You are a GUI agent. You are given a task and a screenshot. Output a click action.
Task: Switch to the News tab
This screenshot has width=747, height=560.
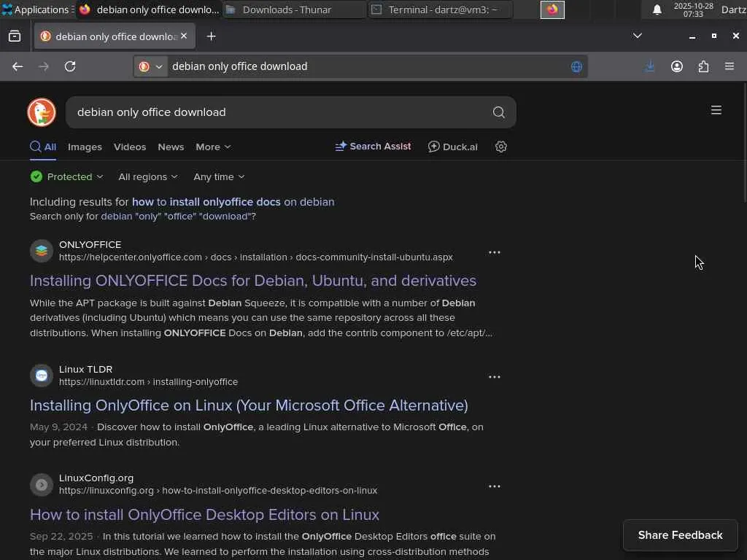click(x=171, y=147)
